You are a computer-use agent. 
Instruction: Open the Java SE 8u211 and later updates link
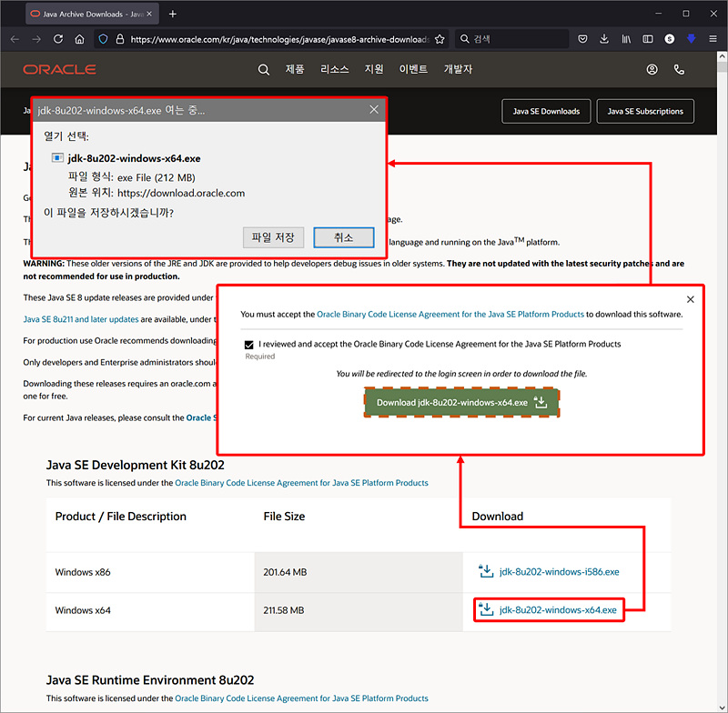click(x=81, y=319)
